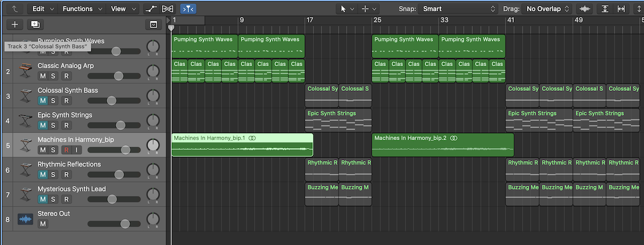Click bar 25 in the ruler
The height and width of the screenshot is (245, 644).
click(x=377, y=20)
